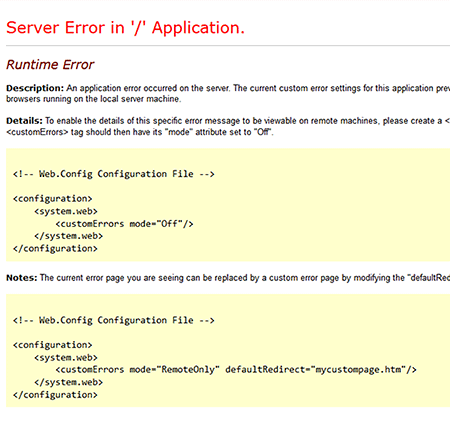
Task: Click the Notes sentence about a custom error page
Action: pos(245,278)
